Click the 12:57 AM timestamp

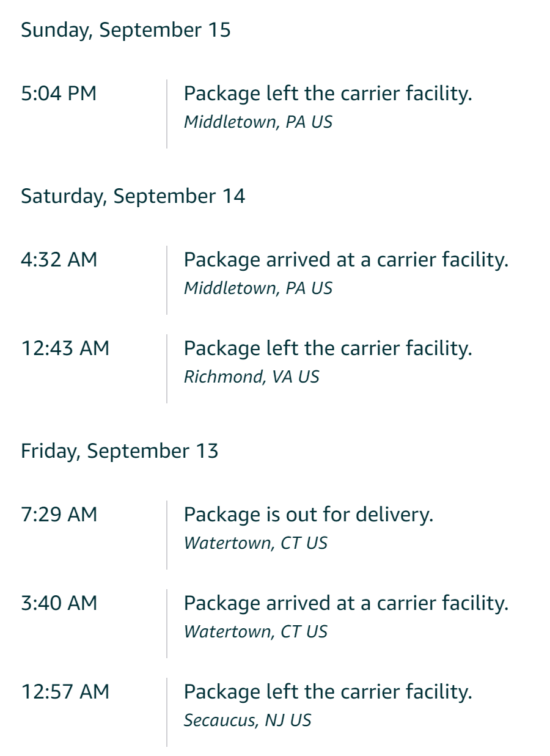pos(65,692)
